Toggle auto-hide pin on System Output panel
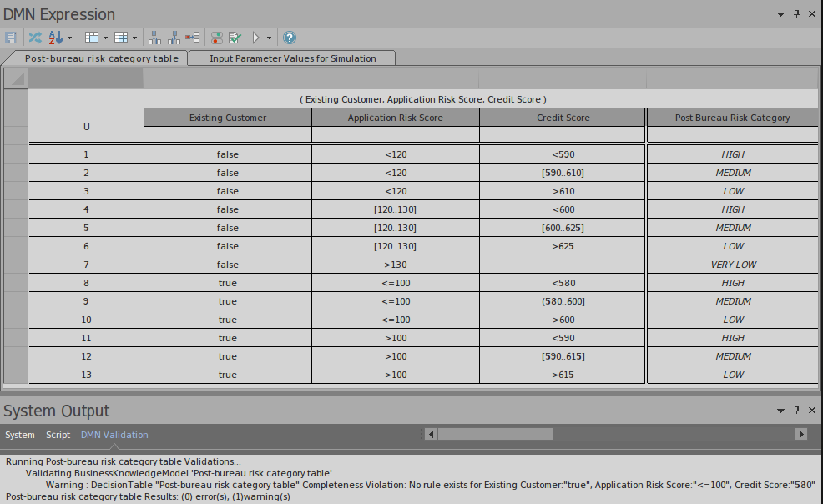Screen dimensions: 823x504 click(795, 411)
